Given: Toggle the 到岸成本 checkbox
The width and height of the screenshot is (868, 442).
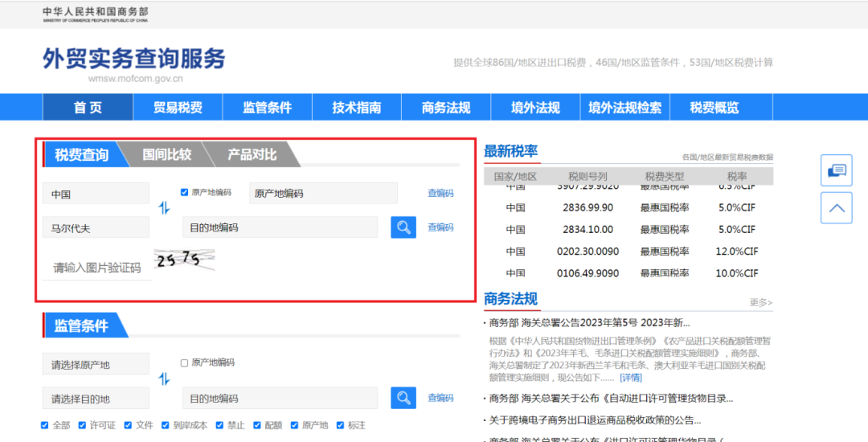Looking at the screenshot, I should (x=165, y=425).
